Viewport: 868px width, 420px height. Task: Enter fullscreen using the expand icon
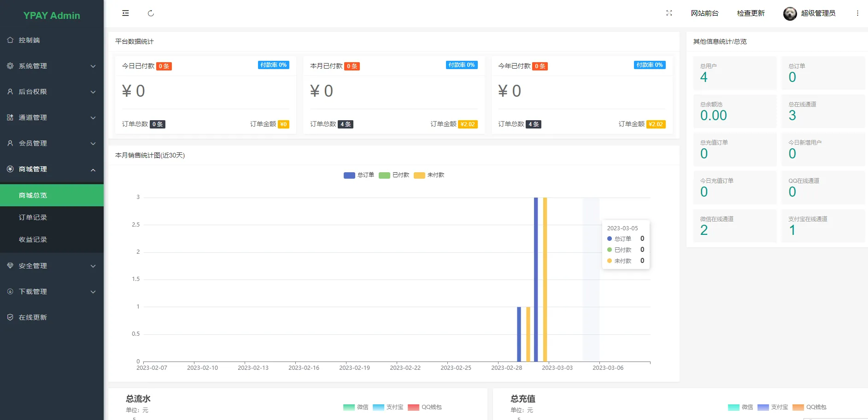pyautogui.click(x=669, y=13)
